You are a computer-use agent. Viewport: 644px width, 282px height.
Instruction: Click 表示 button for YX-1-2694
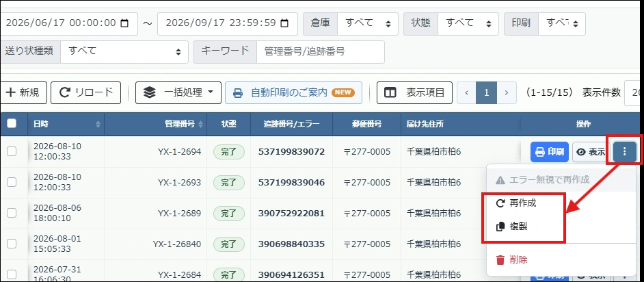[591, 152]
